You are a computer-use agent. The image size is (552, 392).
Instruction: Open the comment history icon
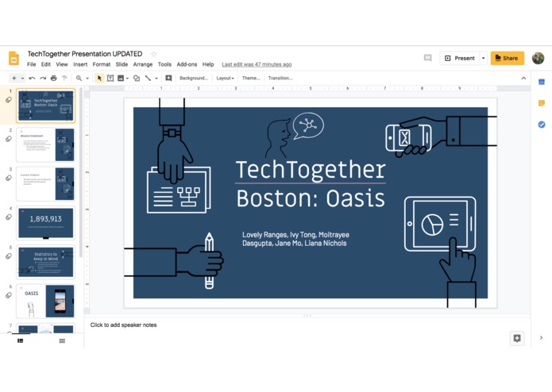428,58
